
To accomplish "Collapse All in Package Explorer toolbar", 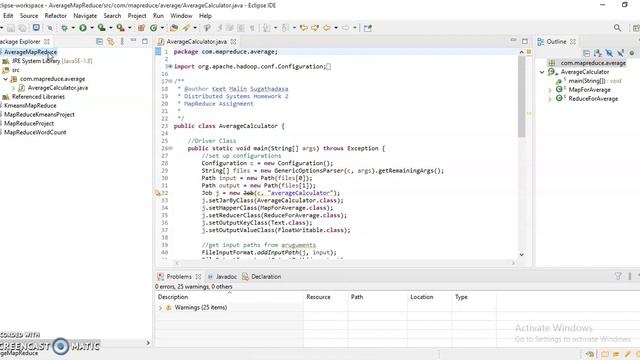I will pos(99,41).
